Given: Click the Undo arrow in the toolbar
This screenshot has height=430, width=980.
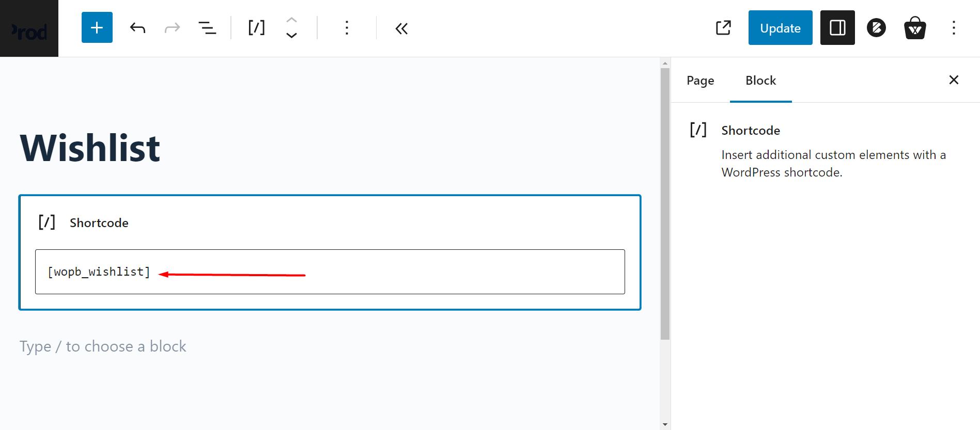Looking at the screenshot, I should click(137, 27).
